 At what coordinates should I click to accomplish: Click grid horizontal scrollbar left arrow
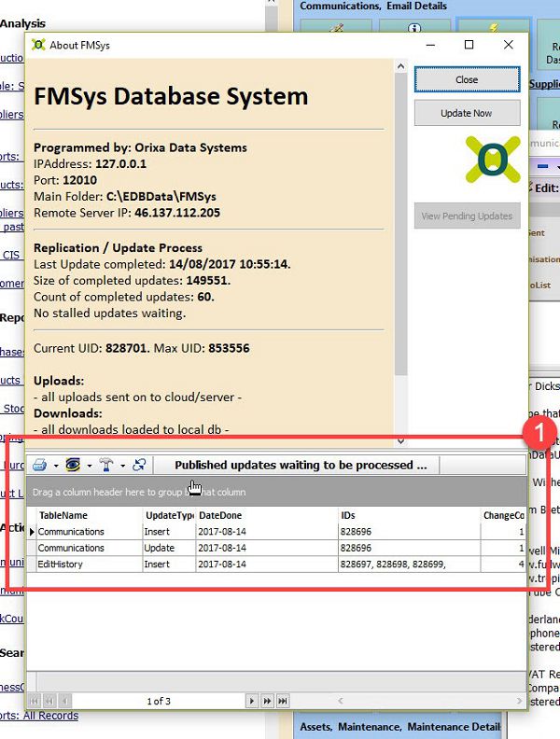click(x=341, y=701)
